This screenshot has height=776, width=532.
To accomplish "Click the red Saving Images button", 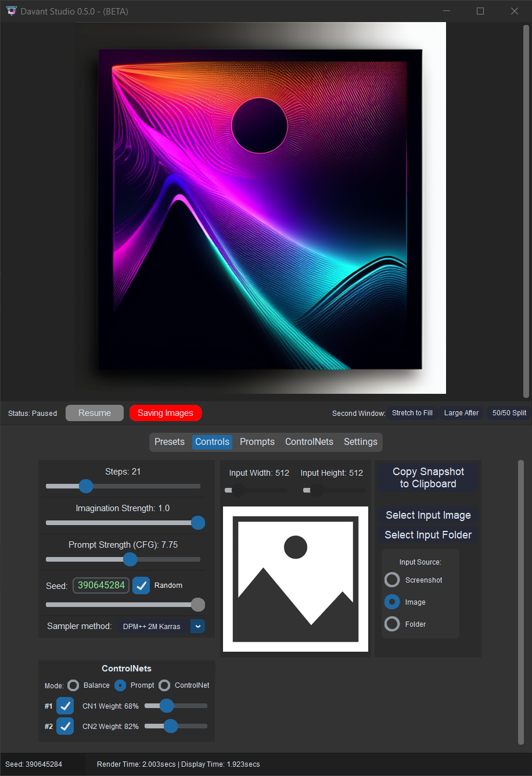I will (166, 412).
